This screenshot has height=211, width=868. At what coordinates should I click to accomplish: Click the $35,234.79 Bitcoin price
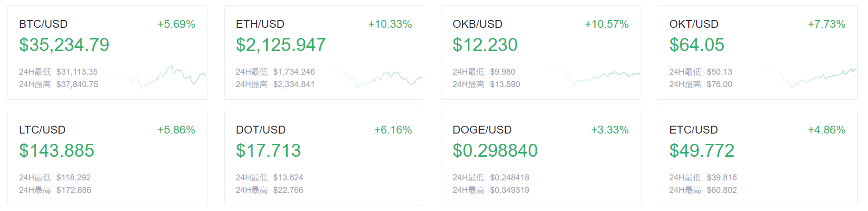point(64,45)
